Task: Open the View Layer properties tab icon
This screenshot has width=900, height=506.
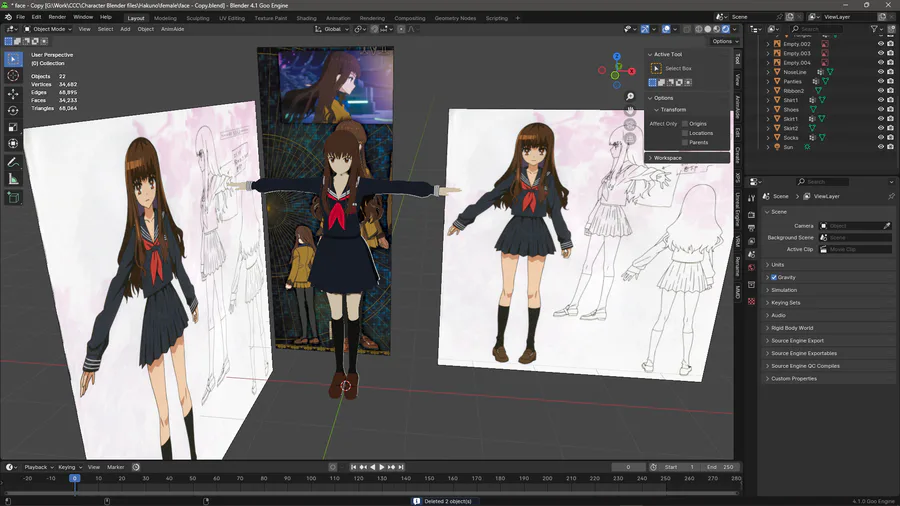Action: (x=751, y=241)
